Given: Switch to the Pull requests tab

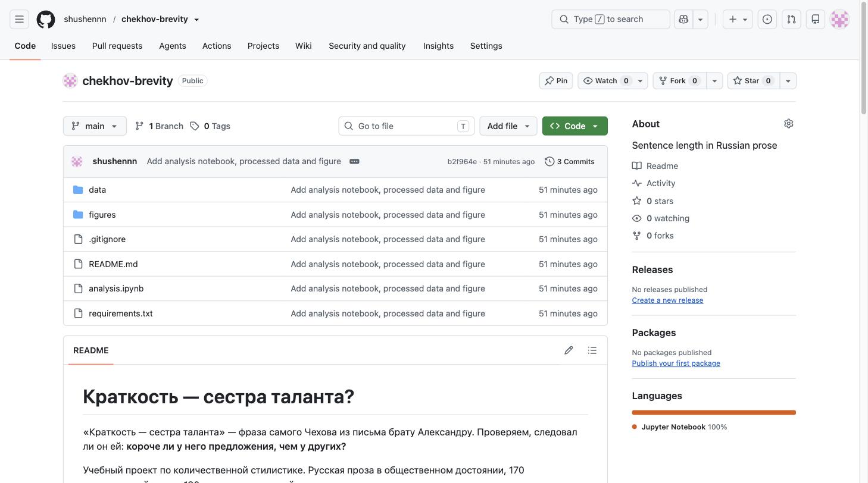Looking at the screenshot, I should 117,46.
